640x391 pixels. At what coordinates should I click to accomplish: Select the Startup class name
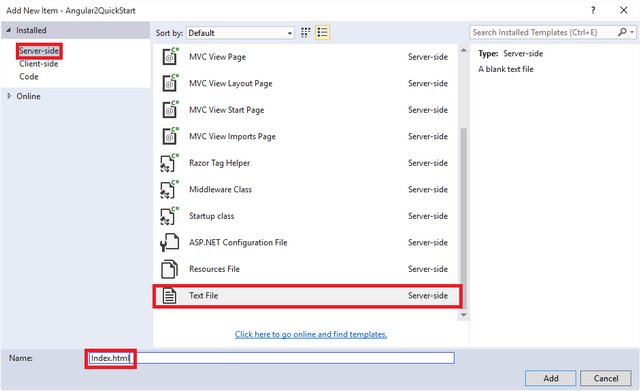[x=211, y=216]
